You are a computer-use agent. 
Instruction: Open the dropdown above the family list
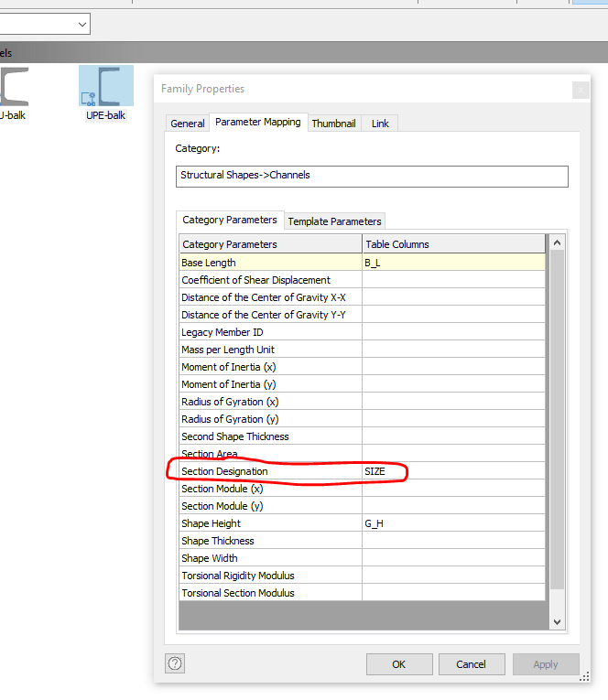pos(82,24)
